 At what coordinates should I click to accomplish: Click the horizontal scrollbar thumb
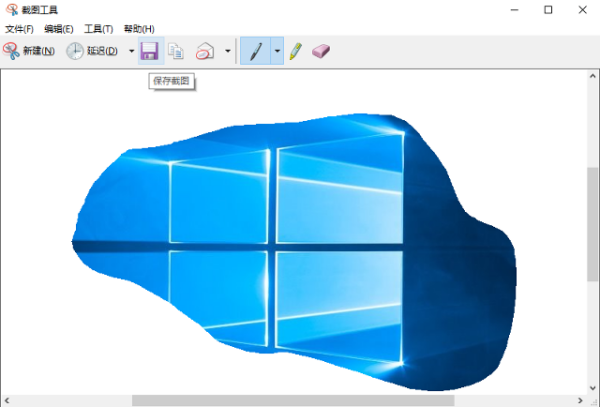293,400
